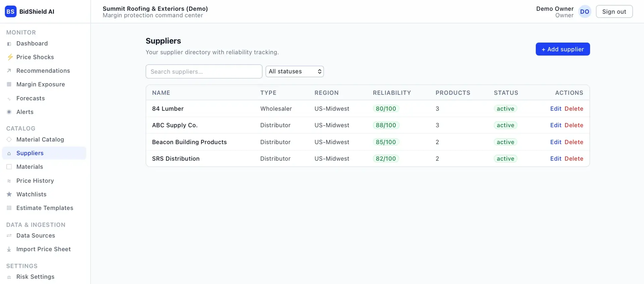Click SRS Distribution name
Viewport: 644px width, 284px height.
coord(176,158)
